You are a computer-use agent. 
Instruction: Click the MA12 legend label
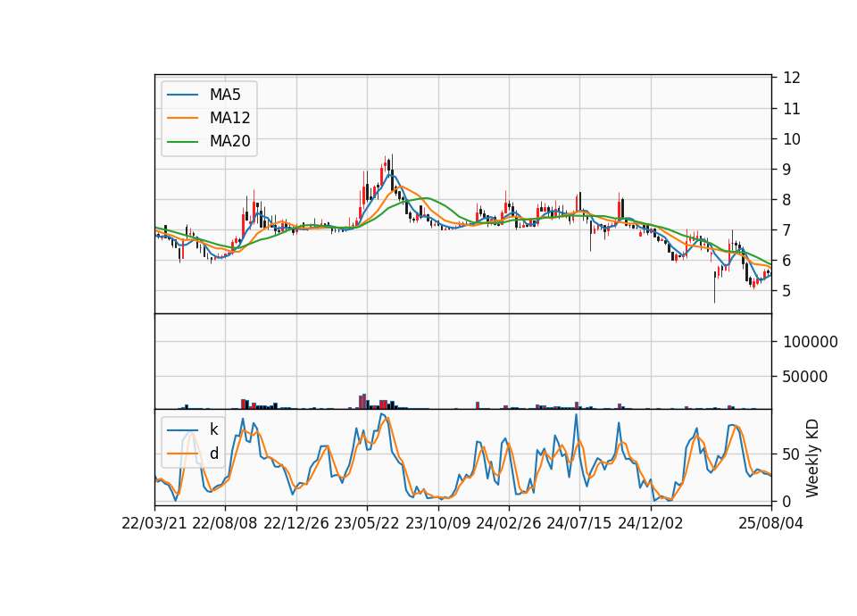pyautogui.click(x=229, y=118)
